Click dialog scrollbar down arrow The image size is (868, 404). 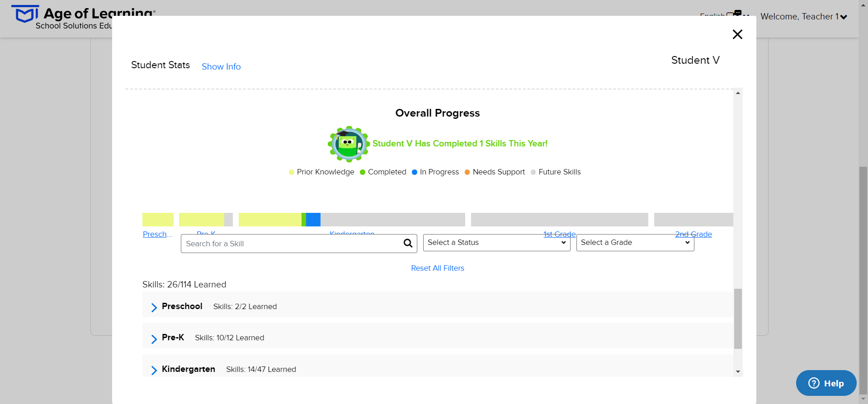(x=738, y=372)
